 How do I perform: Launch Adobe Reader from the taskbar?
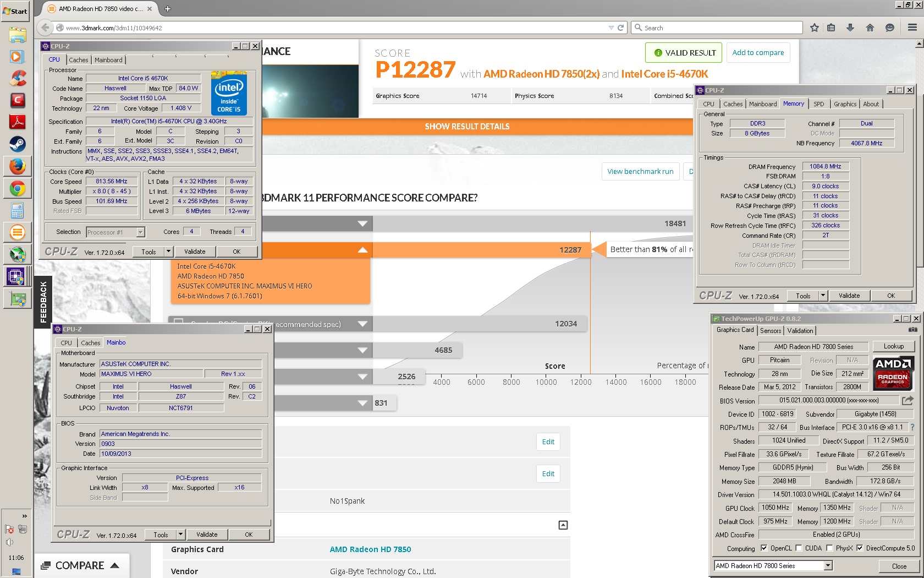[x=17, y=122]
